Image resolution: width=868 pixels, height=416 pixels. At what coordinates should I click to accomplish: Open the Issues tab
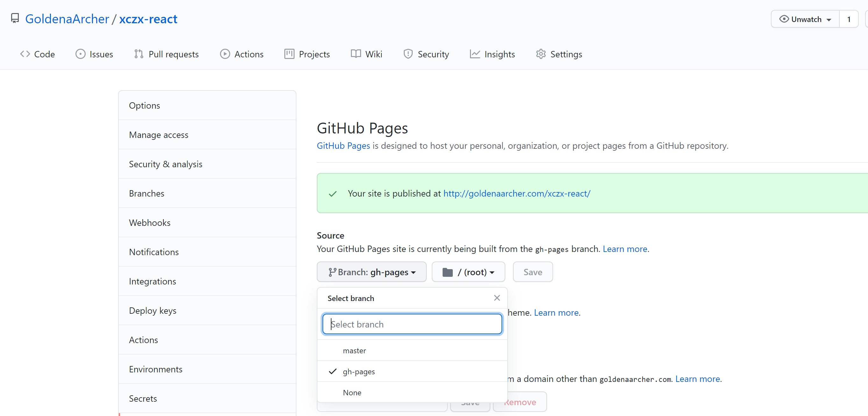pos(94,54)
